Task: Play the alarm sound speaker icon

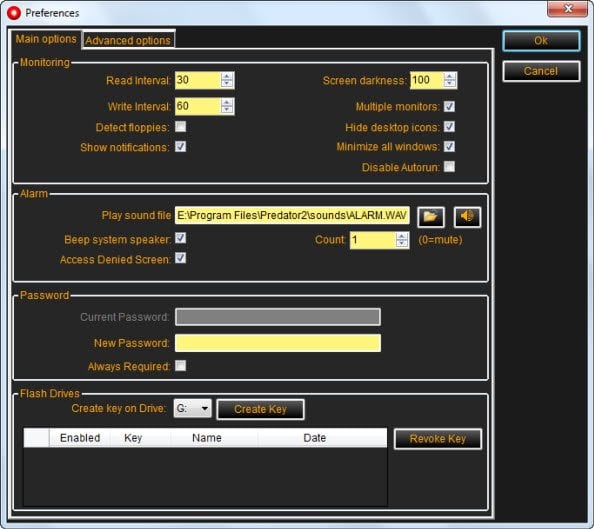Action: (x=467, y=217)
